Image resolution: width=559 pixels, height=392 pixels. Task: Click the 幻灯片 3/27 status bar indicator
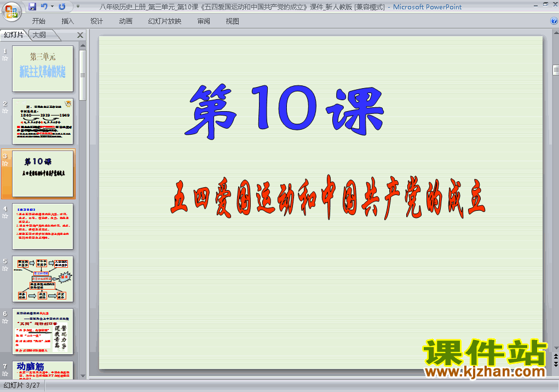coord(22,385)
